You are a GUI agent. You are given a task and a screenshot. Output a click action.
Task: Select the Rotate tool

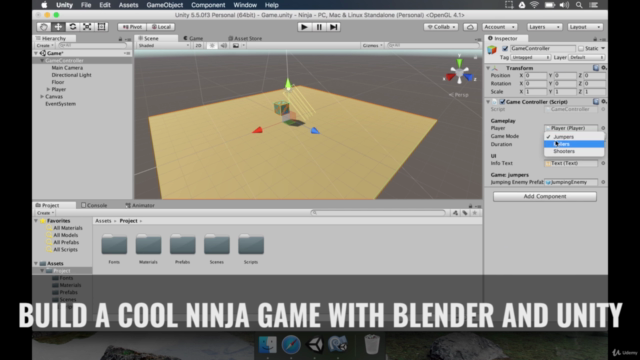point(73,27)
